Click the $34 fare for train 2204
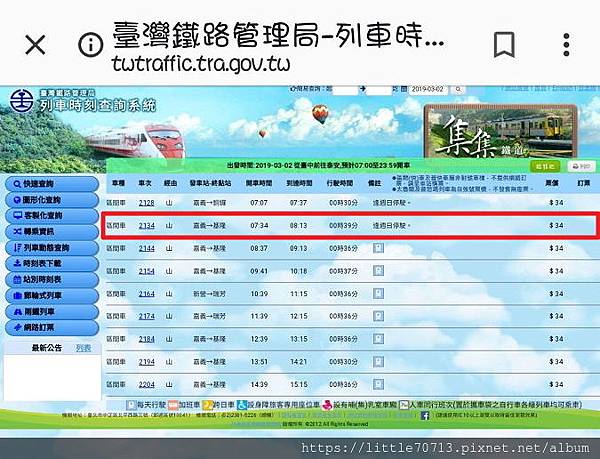 (556, 384)
